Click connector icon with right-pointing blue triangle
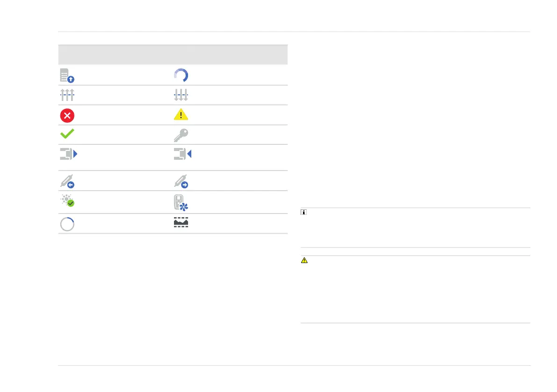The image size is (557, 392). 69,154
